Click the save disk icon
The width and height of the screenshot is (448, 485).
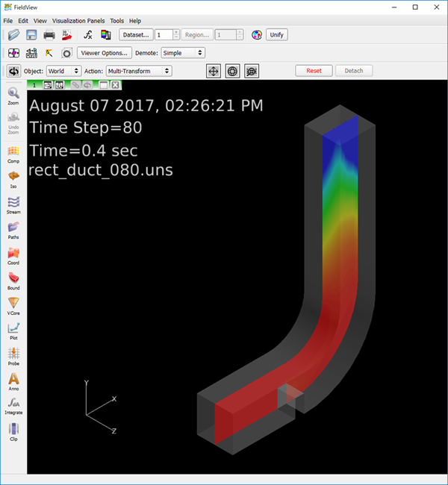point(31,34)
